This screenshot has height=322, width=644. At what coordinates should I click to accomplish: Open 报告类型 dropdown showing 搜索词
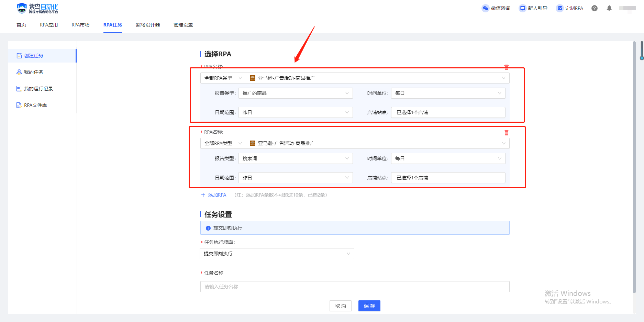coord(296,158)
